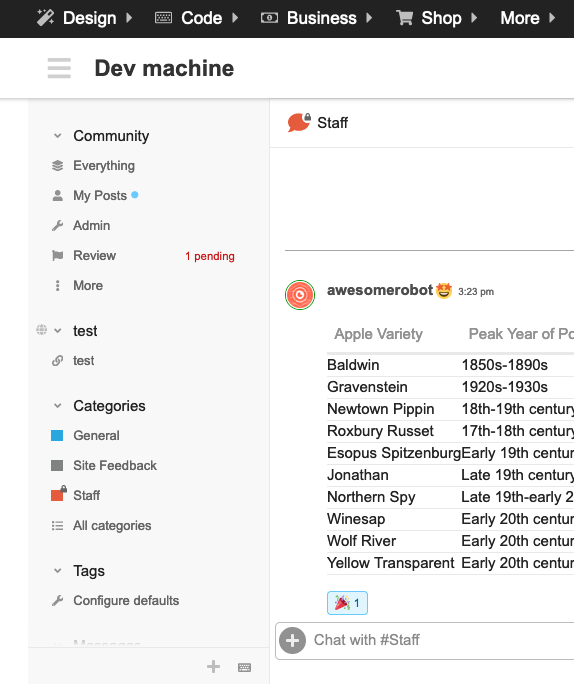574x684 pixels.
Task: Click the Business money icon
Action: (269, 18)
